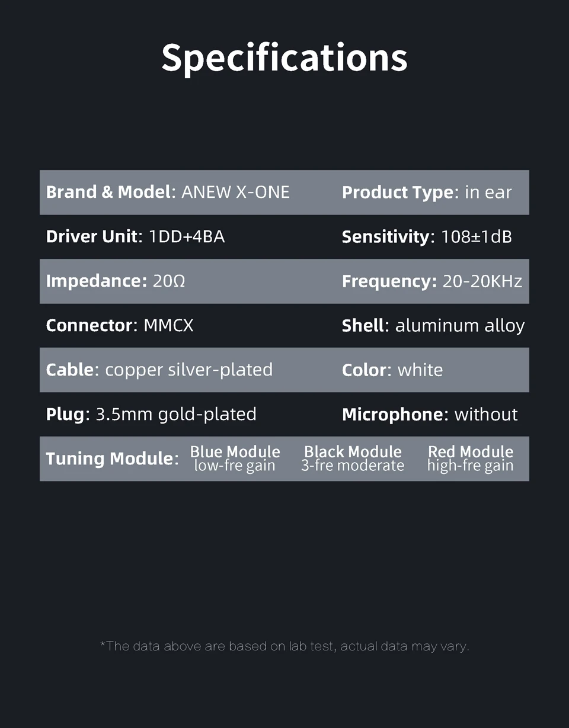Select the Blue Module low-fre gain
Screen dimensions: 569x728
(235, 458)
